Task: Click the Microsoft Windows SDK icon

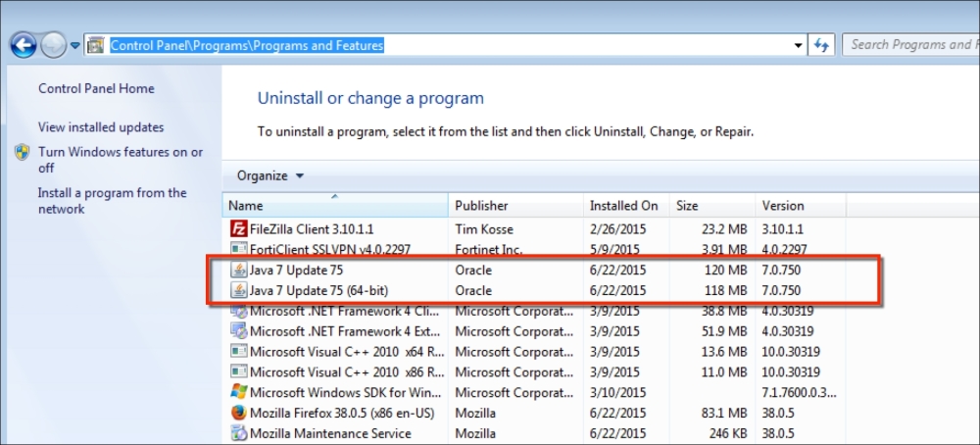Action: point(238,392)
